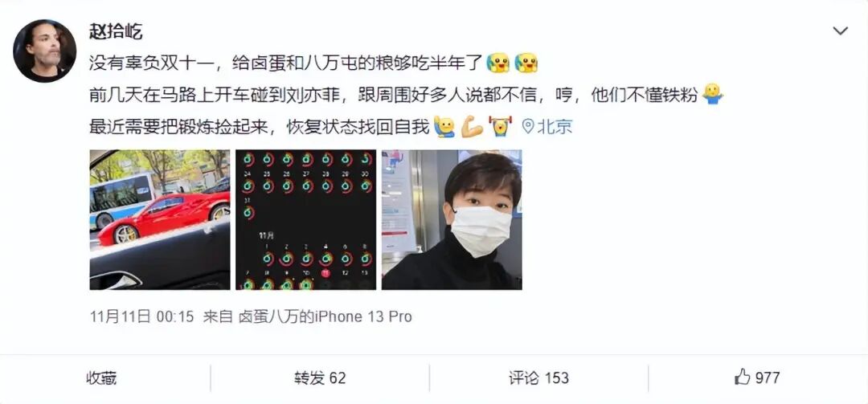The width and height of the screenshot is (868, 404).
Task: Open the red sports car photo
Action: coord(159,220)
